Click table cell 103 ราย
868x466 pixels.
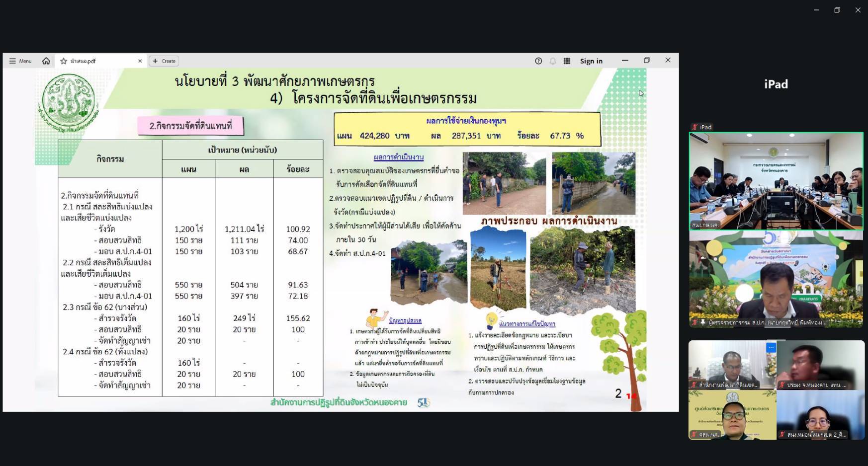point(244,251)
